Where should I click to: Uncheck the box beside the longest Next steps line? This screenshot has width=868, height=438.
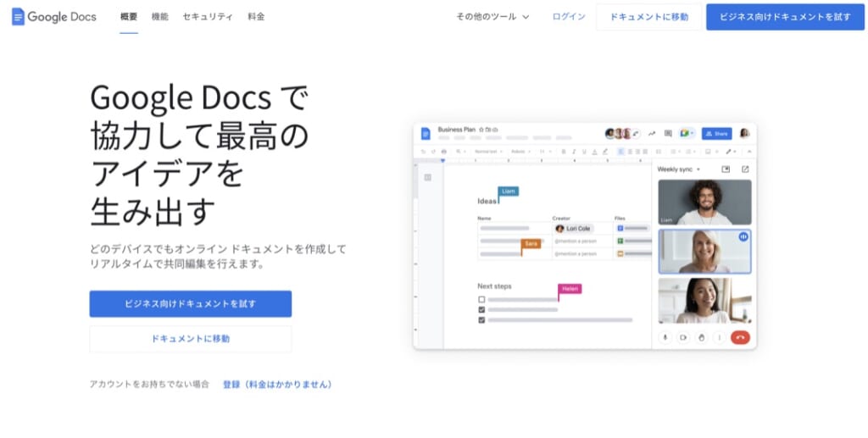coord(481,319)
